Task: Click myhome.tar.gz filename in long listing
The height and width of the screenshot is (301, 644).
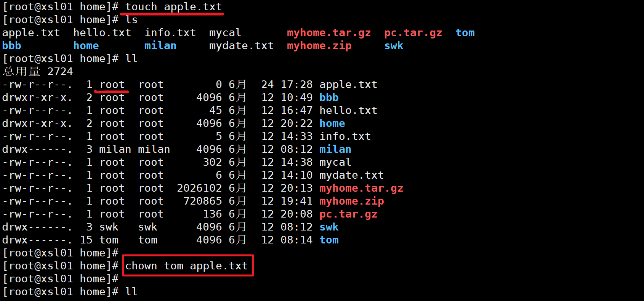Action: click(361, 188)
